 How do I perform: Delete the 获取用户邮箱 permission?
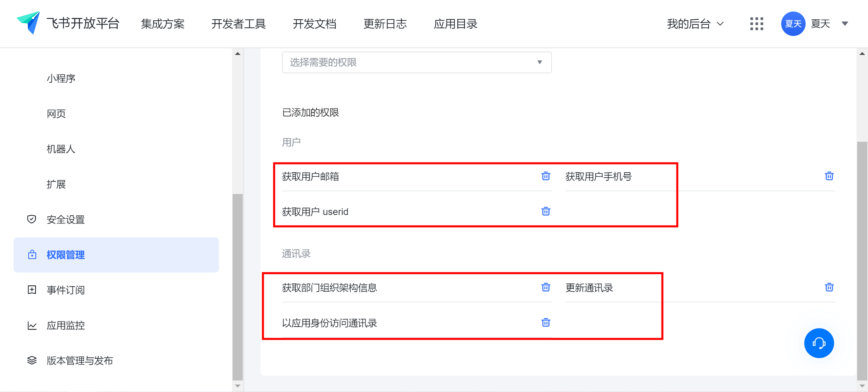point(546,176)
